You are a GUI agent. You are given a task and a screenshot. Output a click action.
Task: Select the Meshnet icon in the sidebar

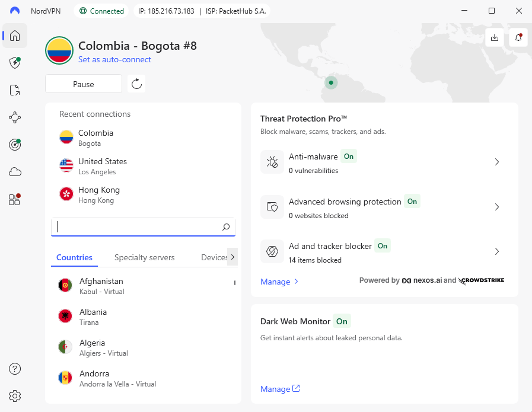pos(14,117)
